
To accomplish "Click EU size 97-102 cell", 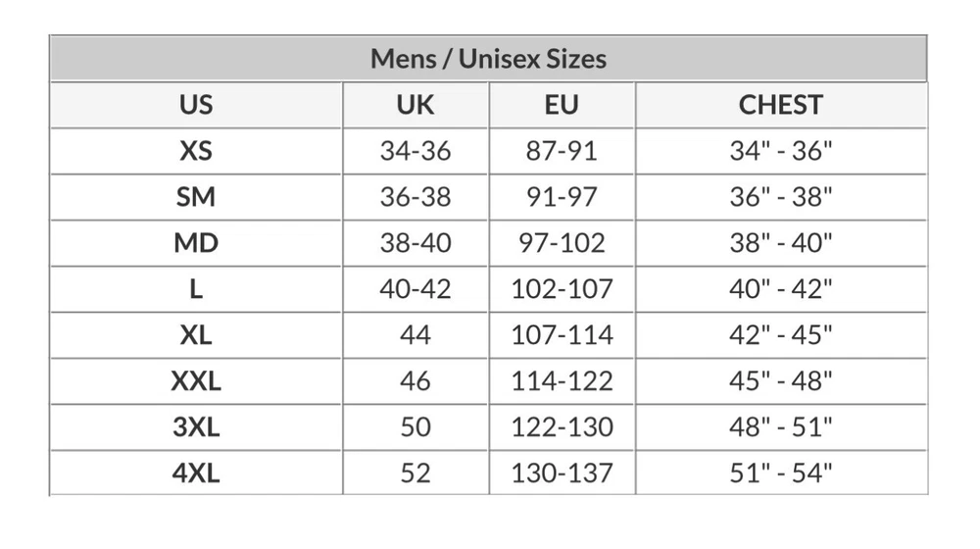I will pos(562,243).
